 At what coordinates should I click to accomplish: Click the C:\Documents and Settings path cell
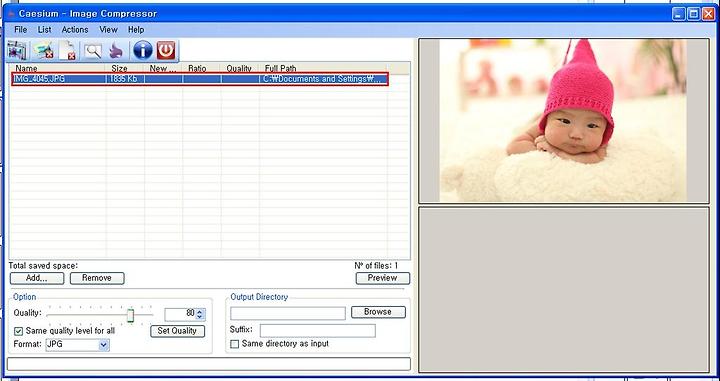tap(322, 79)
